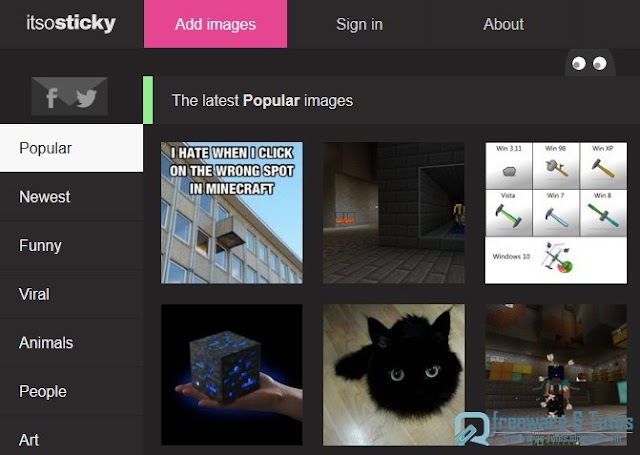Open the Sign in page

click(359, 24)
